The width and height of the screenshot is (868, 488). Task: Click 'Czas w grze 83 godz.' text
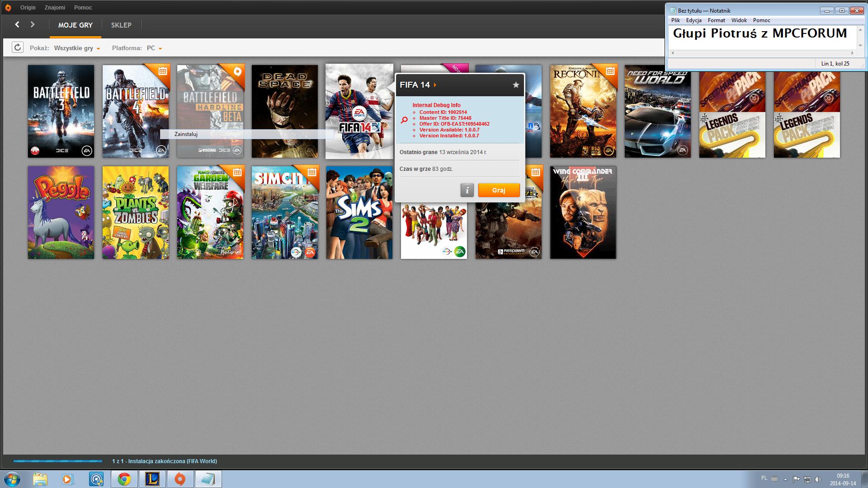tap(426, 169)
